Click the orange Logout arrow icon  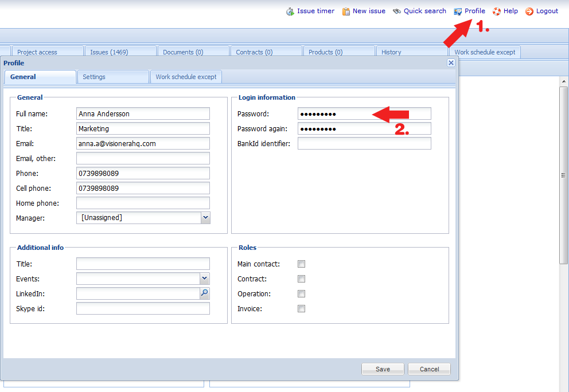tap(529, 11)
